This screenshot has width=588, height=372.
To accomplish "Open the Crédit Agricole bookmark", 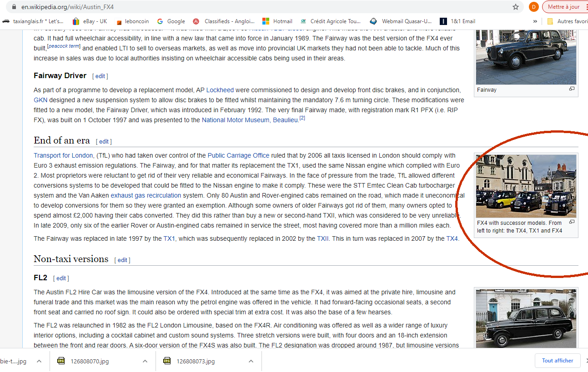I will click(x=330, y=21).
